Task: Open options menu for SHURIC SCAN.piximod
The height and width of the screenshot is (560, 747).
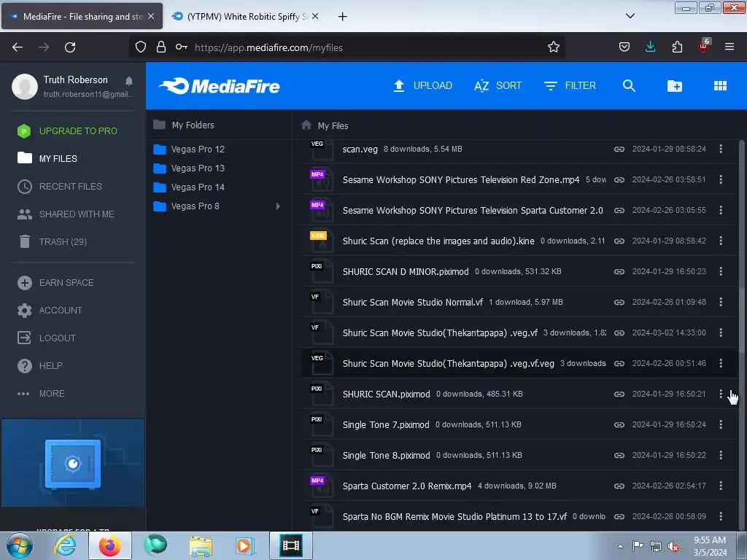Action: click(x=720, y=394)
